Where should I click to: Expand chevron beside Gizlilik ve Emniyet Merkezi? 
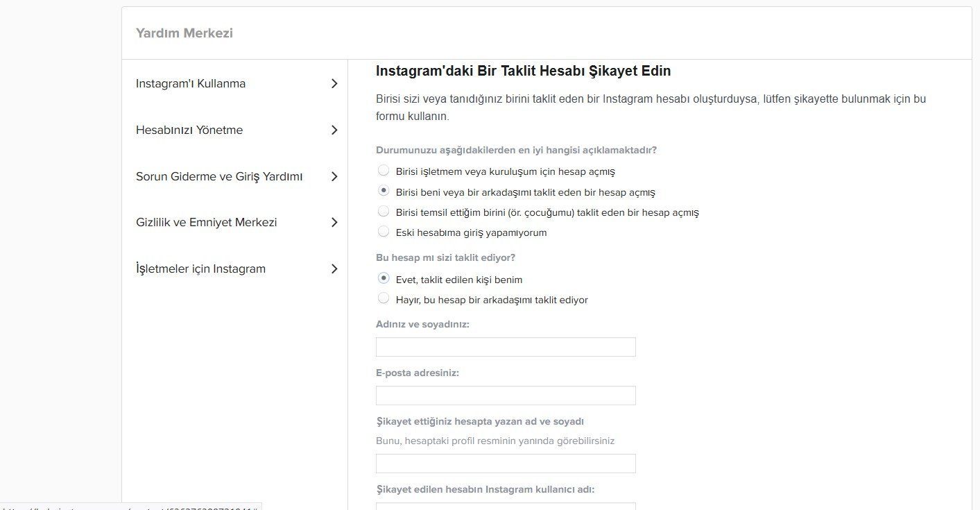click(334, 223)
